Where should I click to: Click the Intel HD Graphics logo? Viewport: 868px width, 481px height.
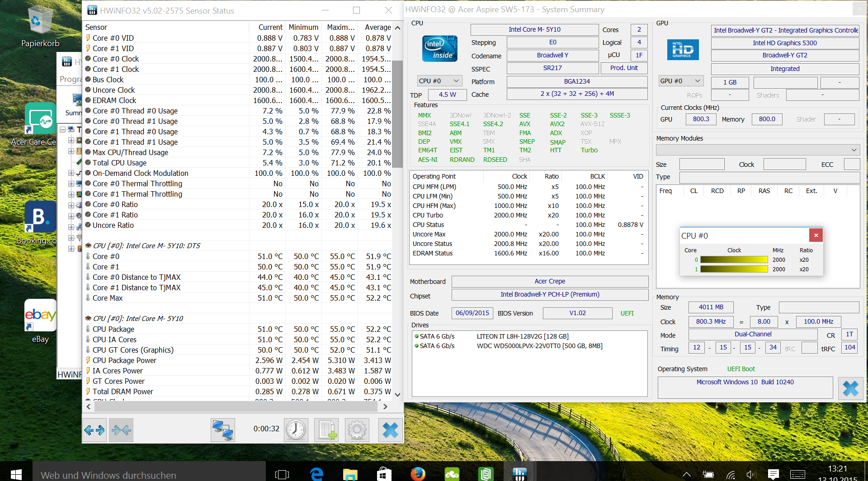[x=683, y=50]
